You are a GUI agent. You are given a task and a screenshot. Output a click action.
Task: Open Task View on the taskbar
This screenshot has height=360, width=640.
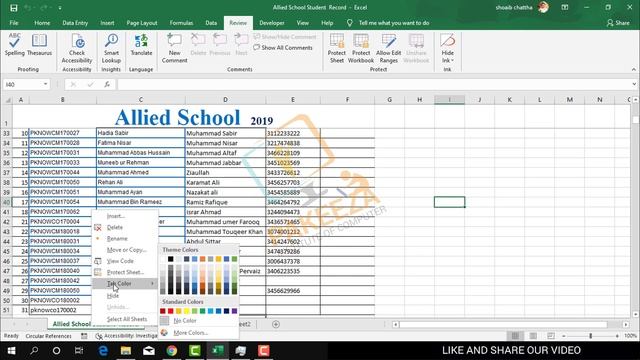(79, 351)
